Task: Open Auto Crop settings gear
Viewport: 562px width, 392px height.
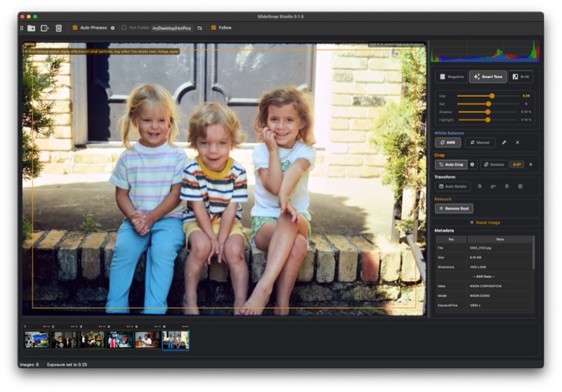Action: click(472, 164)
